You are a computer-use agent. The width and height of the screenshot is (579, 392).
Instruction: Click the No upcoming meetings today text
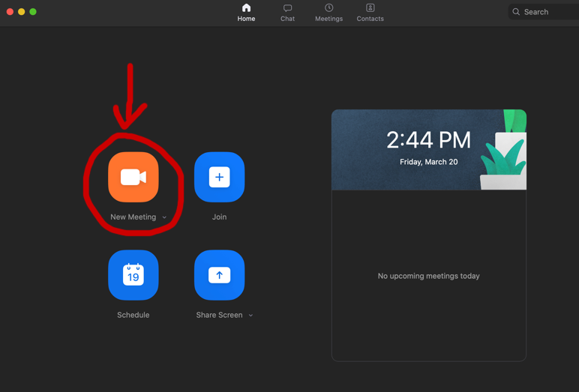(x=429, y=276)
